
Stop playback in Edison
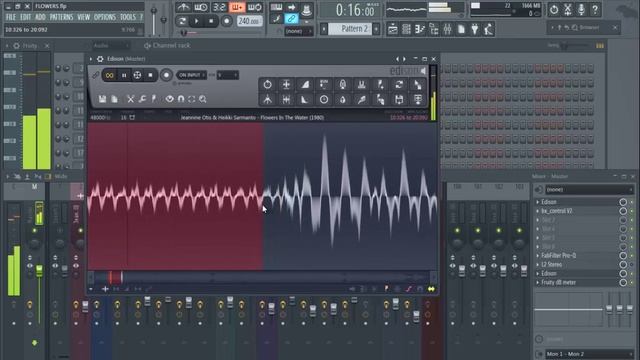(x=150, y=75)
